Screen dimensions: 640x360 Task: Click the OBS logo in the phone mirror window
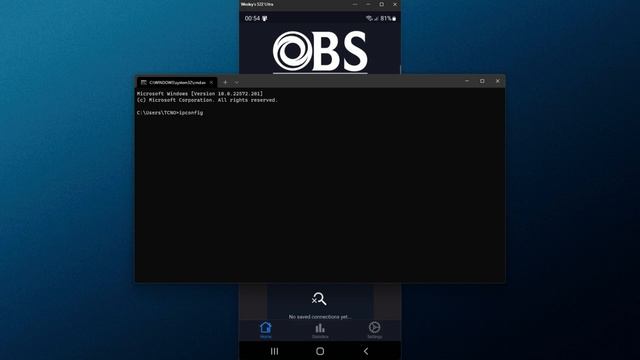pyautogui.click(x=320, y=51)
